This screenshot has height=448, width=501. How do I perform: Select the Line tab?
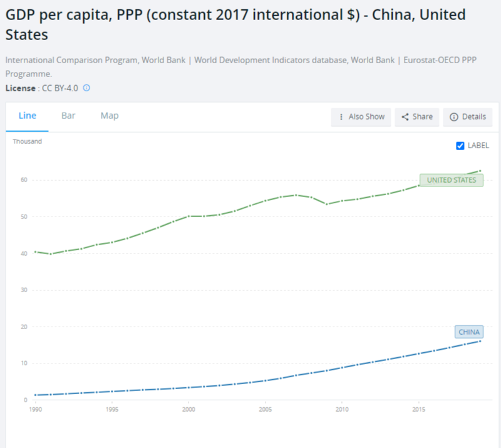[x=27, y=116]
